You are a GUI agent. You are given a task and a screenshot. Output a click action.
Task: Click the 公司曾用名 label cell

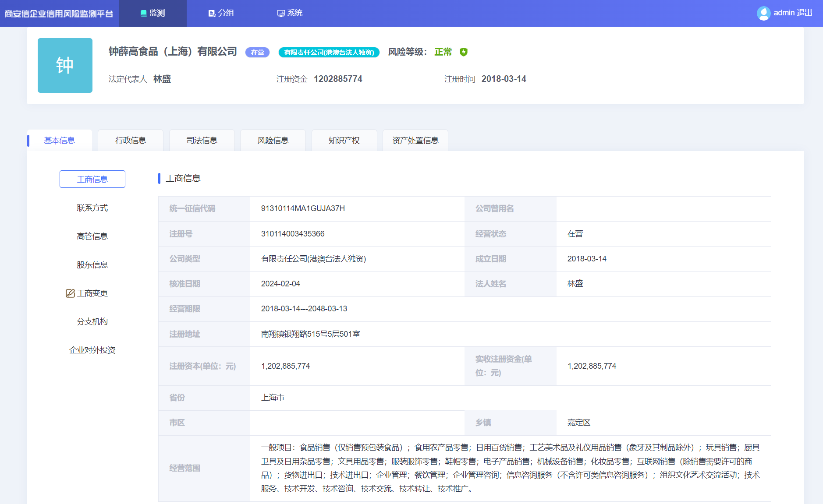[511, 209]
